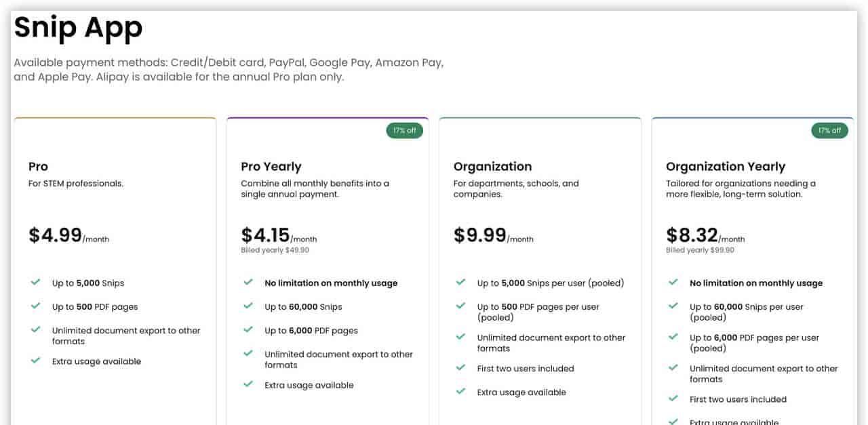This screenshot has height=425, width=868.
Task: Click the 17% off badge on Organization Yearly
Action: pos(829,130)
